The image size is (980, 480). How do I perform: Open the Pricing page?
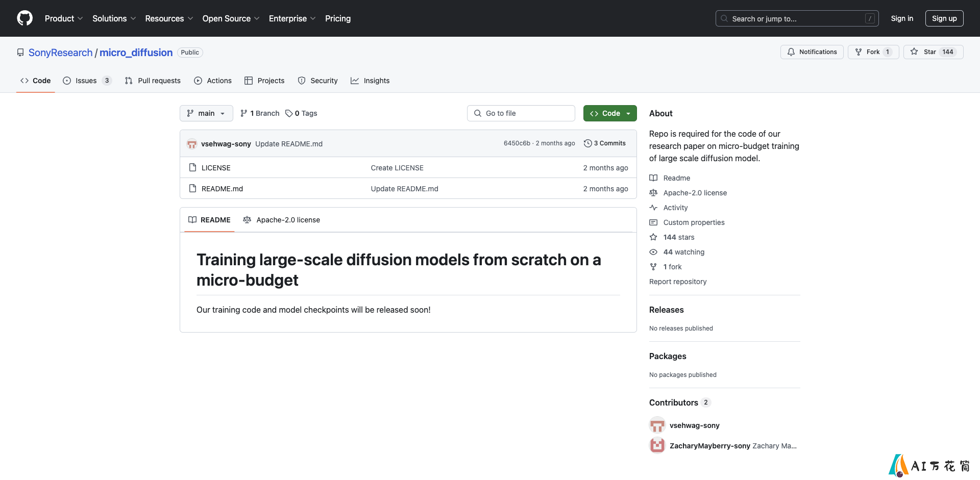coord(338,18)
